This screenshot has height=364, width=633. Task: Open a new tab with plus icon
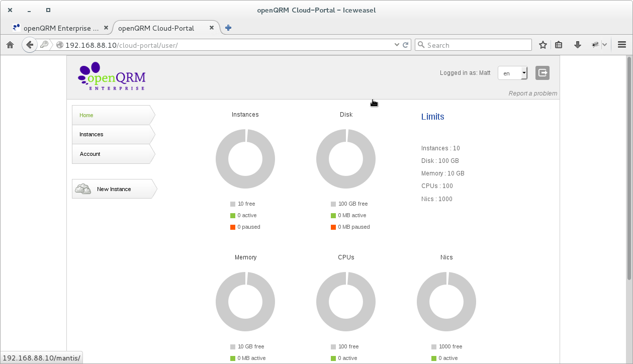click(228, 28)
